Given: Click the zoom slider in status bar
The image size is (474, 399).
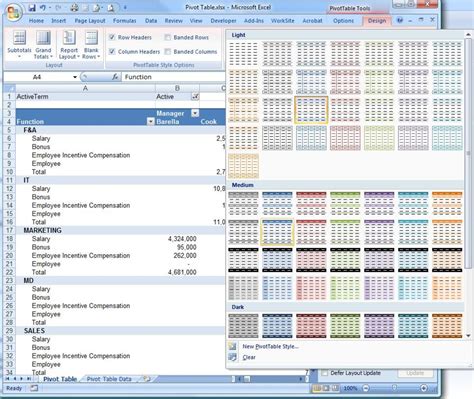Looking at the screenshot, I should point(395,388).
